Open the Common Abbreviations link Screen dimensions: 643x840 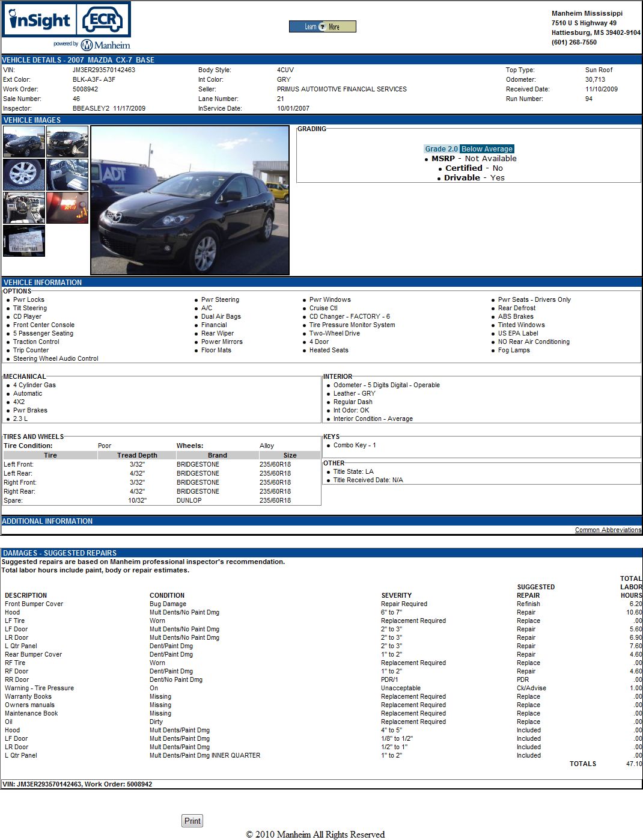click(608, 530)
